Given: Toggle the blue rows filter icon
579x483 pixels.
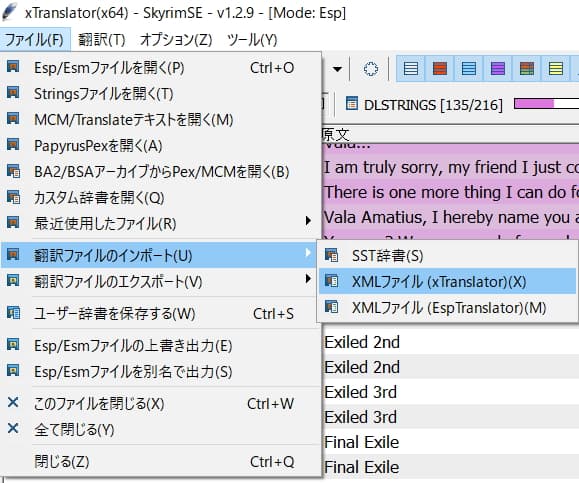Looking at the screenshot, I should [469, 69].
